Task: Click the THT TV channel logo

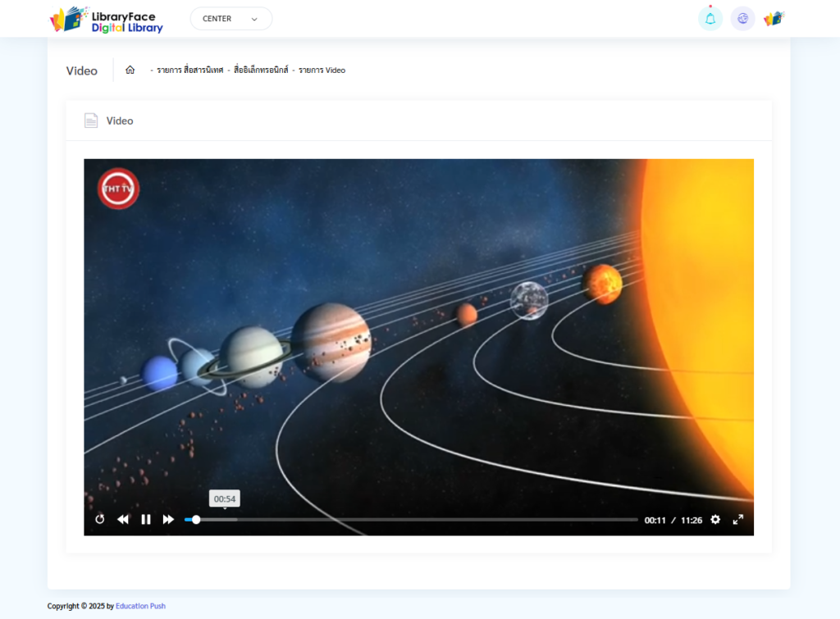Action: point(118,189)
